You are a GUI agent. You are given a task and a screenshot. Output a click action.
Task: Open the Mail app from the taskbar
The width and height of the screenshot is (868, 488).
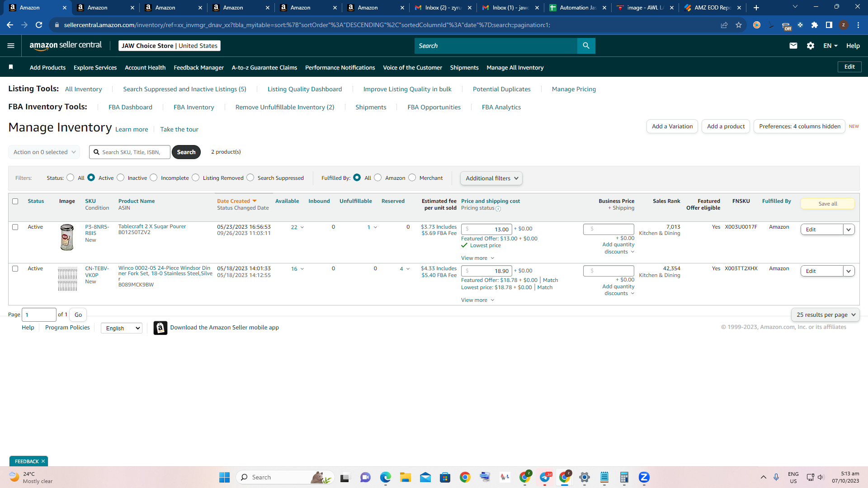coord(425,477)
